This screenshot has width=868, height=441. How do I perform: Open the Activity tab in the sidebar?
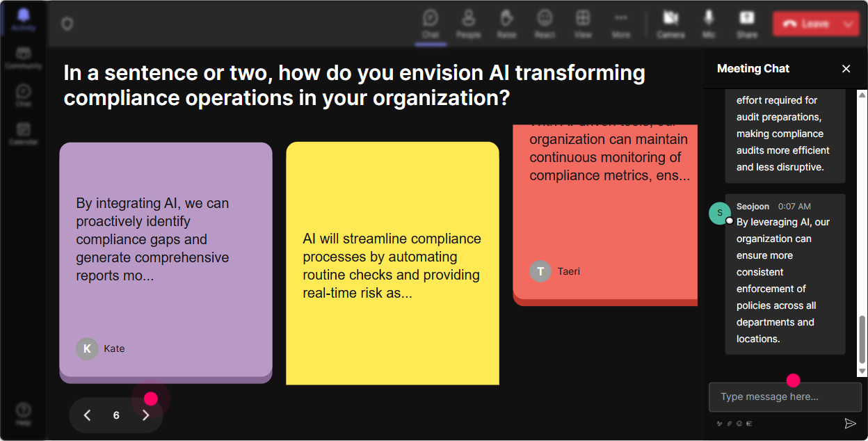click(x=23, y=20)
